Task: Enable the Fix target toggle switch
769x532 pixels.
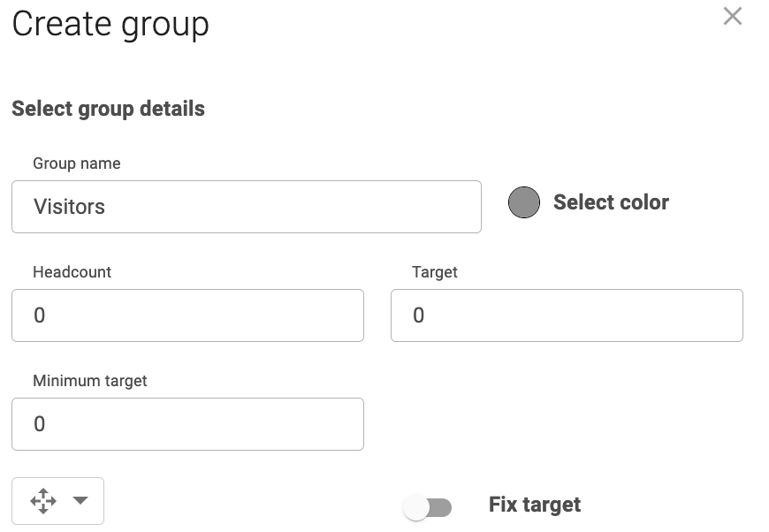Action: click(x=427, y=507)
